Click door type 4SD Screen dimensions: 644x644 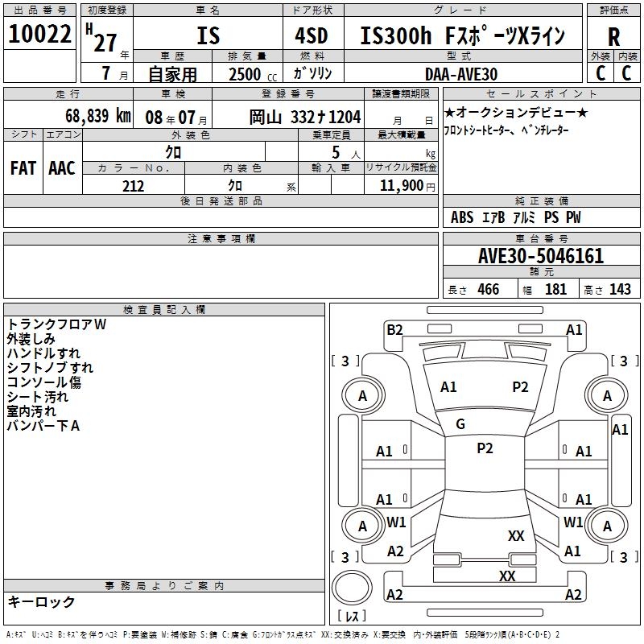coord(312,35)
